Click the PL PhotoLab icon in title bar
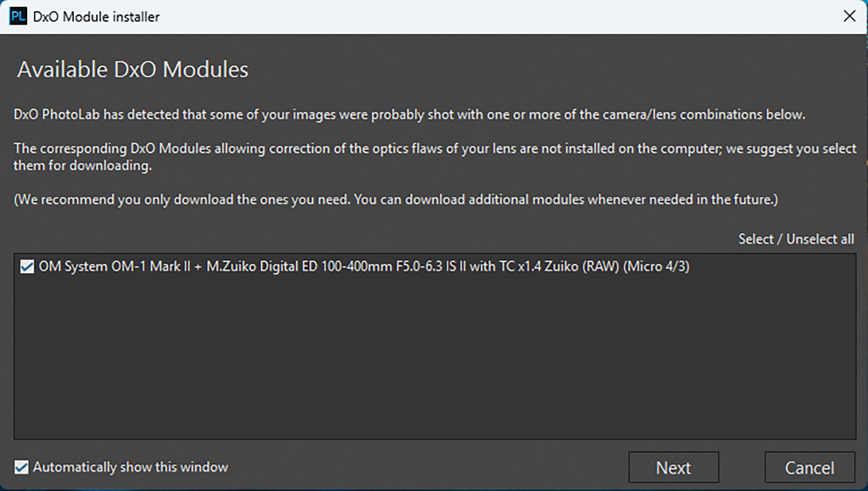Viewport: 868px width, 491px height. pyautogui.click(x=18, y=16)
